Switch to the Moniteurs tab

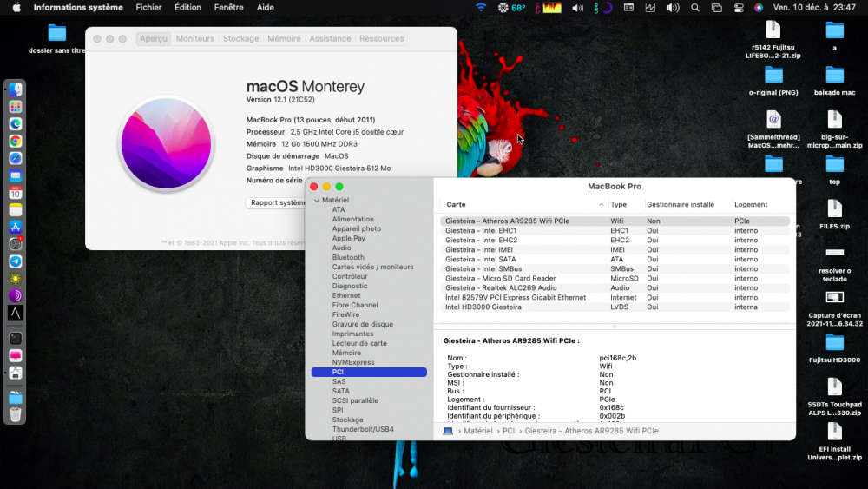(x=194, y=39)
